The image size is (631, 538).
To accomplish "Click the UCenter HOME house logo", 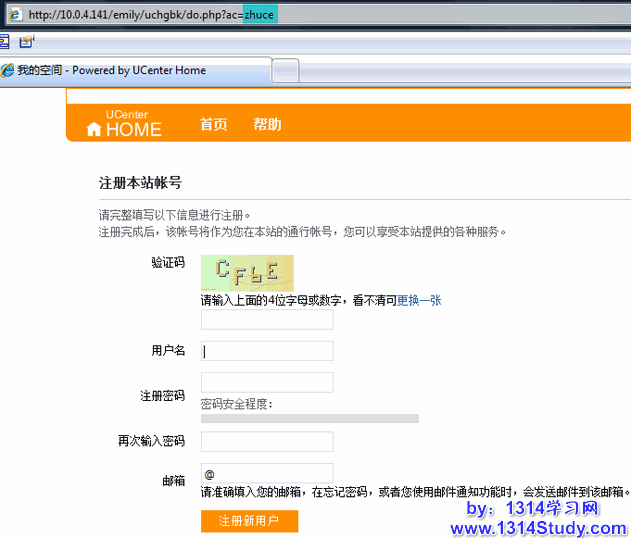I will pyautogui.click(x=94, y=129).
